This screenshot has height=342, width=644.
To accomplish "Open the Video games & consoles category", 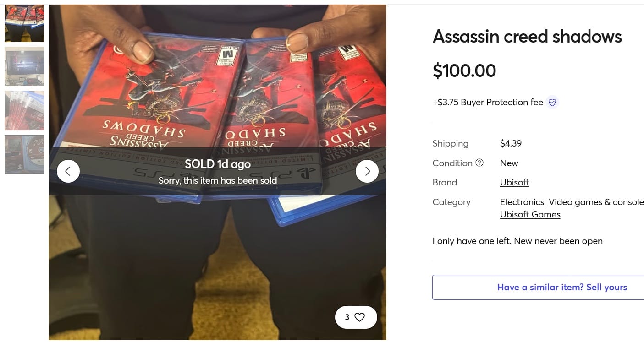I will (596, 202).
